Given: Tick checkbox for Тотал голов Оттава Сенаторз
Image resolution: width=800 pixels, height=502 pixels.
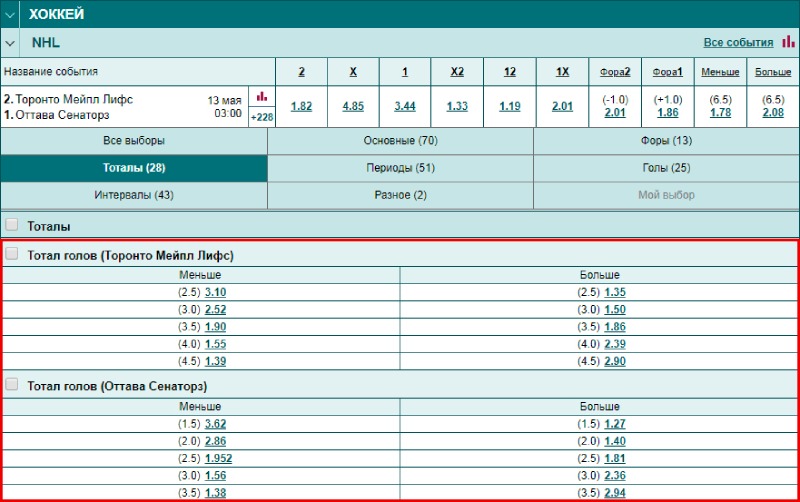Looking at the screenshot, I should 11,384.
